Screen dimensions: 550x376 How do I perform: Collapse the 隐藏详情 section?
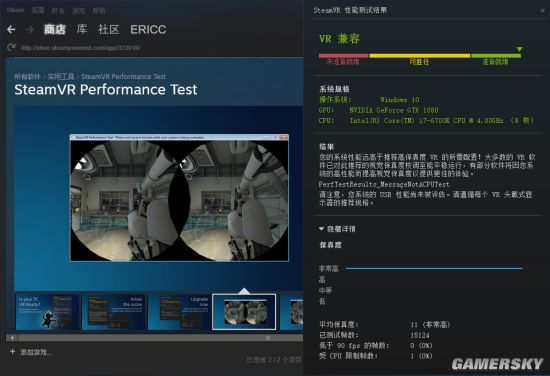[x=337, y=229]
